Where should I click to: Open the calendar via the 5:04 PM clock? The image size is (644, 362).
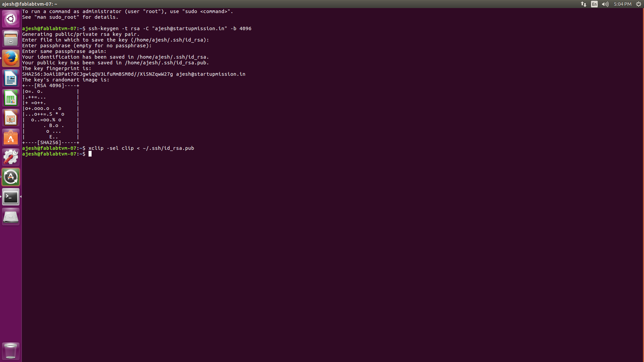coord(623,4)
